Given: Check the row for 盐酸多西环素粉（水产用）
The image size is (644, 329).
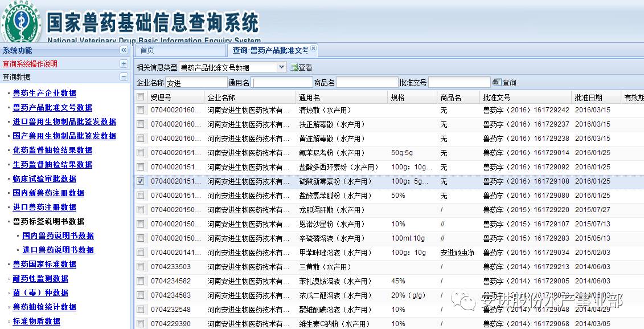Looking at the screenshot, I should pyautogui.click(x=141, y=167).
